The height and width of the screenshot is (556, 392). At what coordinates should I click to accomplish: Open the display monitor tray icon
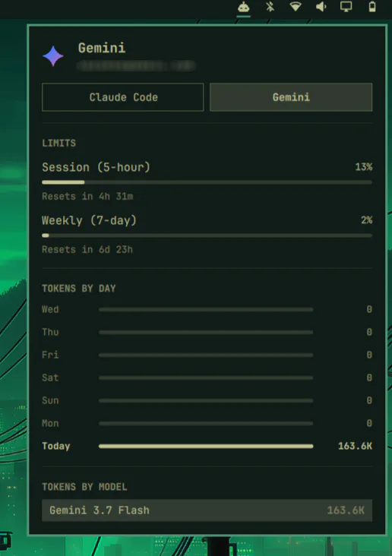pyautogui.click(x=346, y=7)
